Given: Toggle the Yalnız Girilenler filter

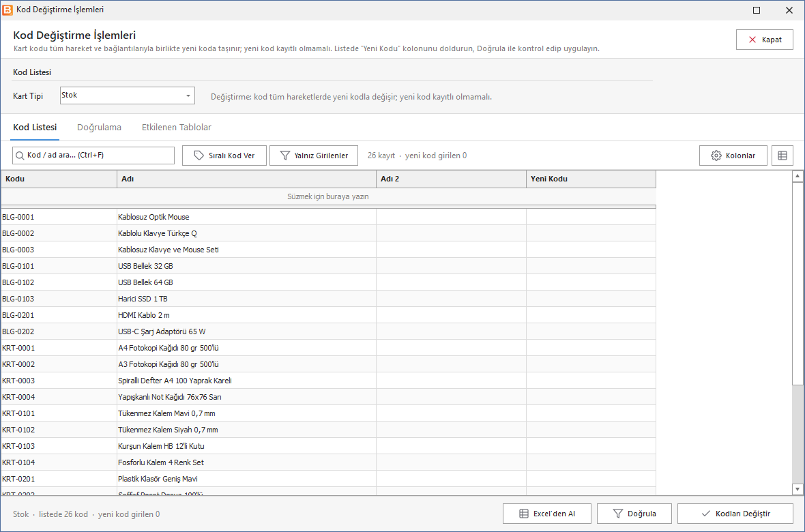Looking at the screenshot, I should click(x=314, y=156).
